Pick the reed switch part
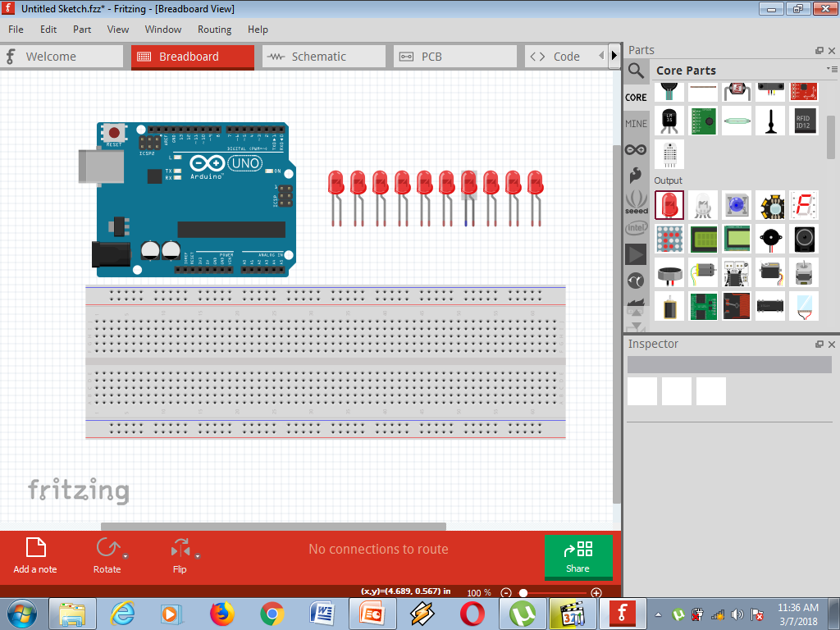The width and height of the screenshot is (840, 630). pyautogui.click(x=737, y=121)
